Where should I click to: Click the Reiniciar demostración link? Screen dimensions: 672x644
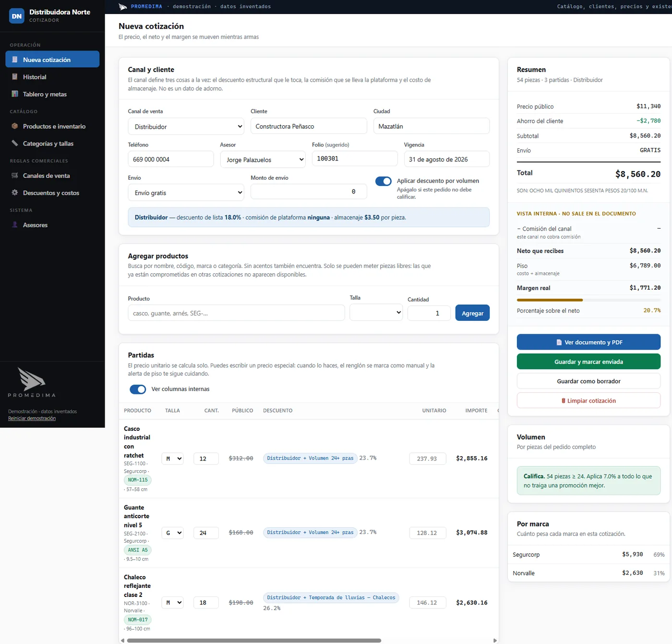tap(32, 418)
